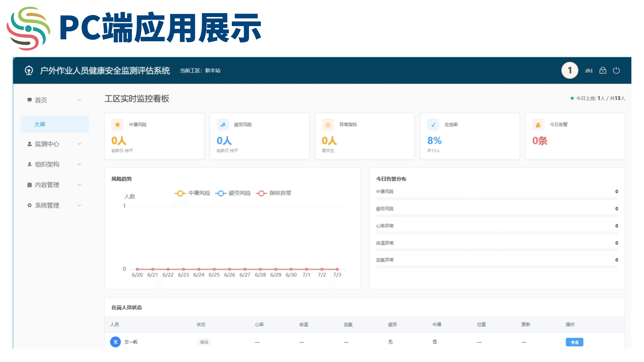Click the 8% 在岗率 value
This screenshot has height=362, width=644.
tap(435, 141)
